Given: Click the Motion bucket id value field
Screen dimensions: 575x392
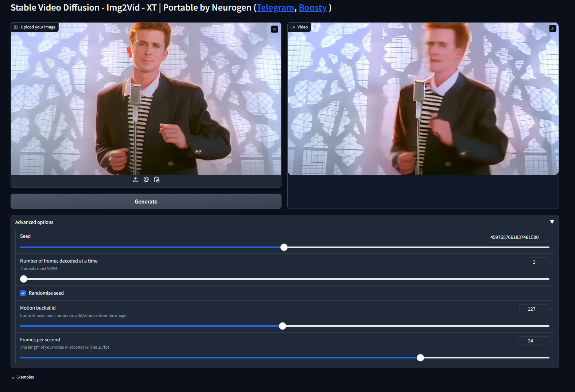Looking at the screenshot, I should click(534, 309).
